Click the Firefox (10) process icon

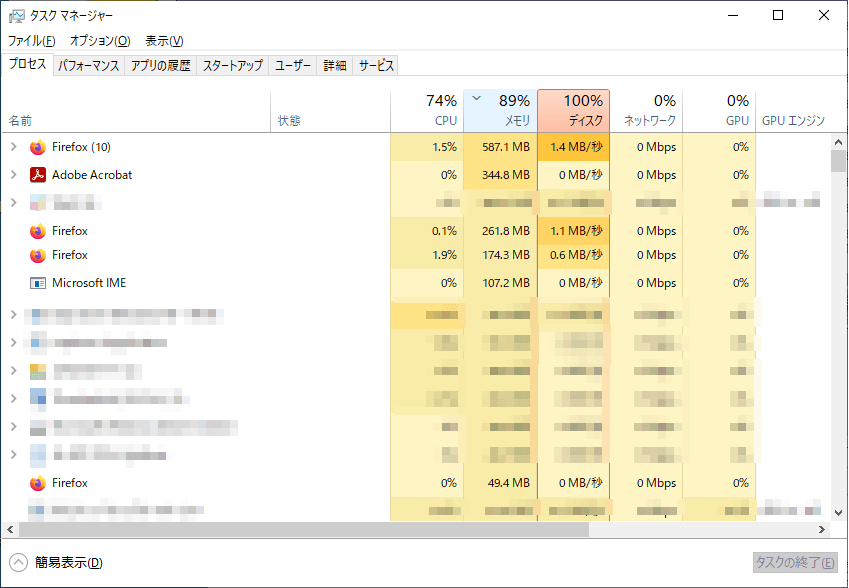38,147
